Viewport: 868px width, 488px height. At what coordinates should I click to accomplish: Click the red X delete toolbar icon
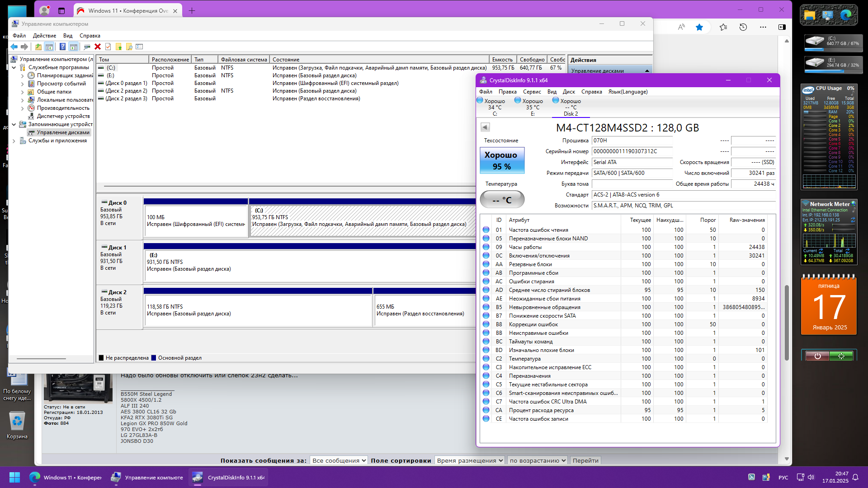97,47
